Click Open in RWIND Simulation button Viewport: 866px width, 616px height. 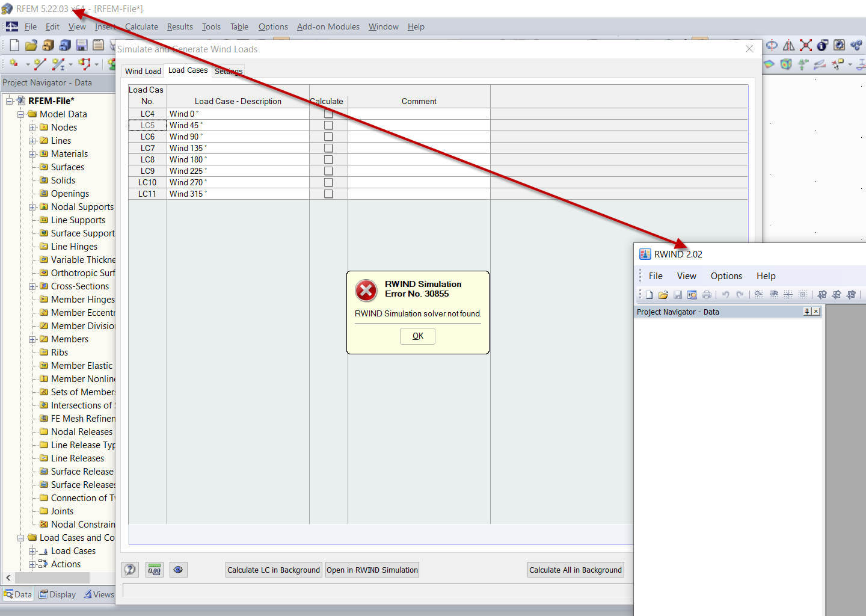coord(372,570)
